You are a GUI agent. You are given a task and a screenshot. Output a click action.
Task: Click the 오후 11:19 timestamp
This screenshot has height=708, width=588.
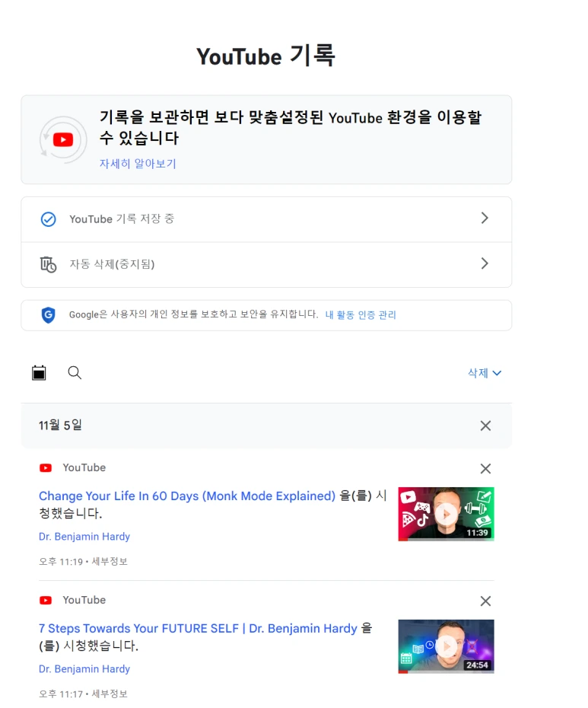61,562
